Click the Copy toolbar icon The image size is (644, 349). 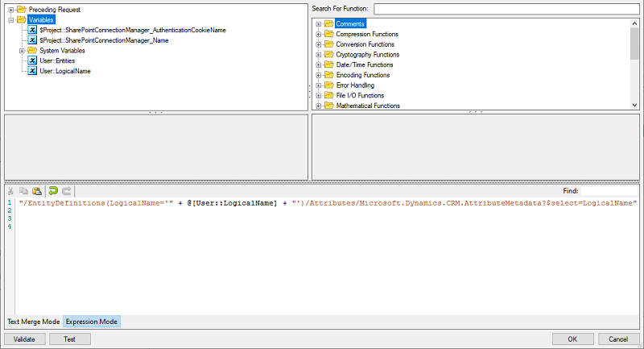[x=24, y=191]
